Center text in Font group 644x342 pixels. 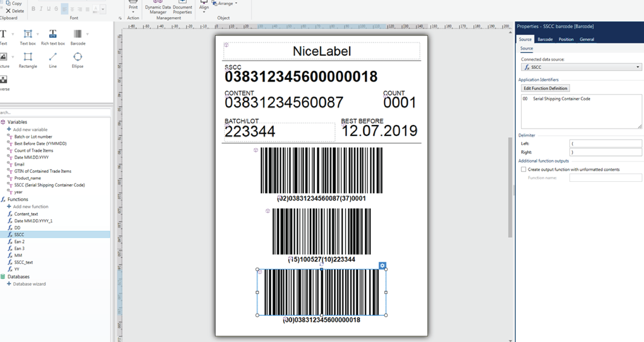click(x=72, y=9)
